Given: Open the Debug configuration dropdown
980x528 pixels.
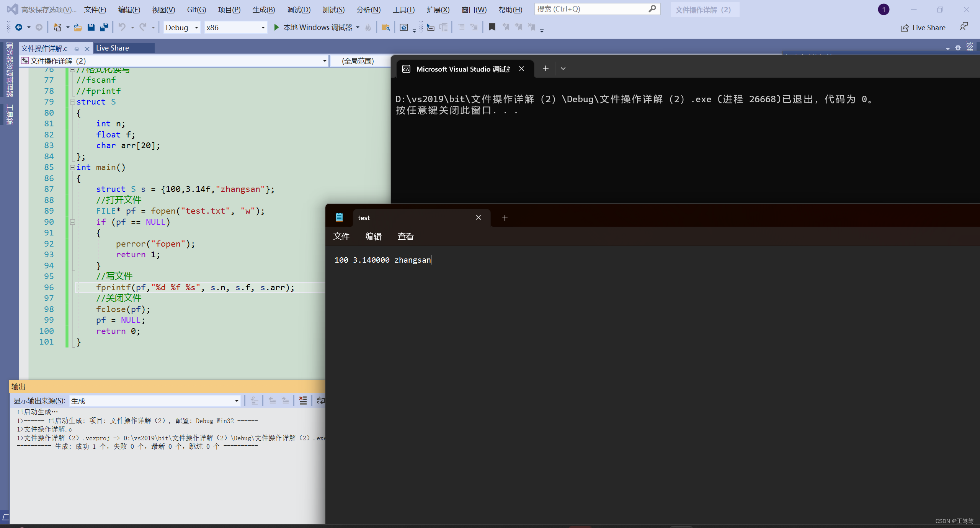Looking at the screenshot, I should [x=182, y=28].
